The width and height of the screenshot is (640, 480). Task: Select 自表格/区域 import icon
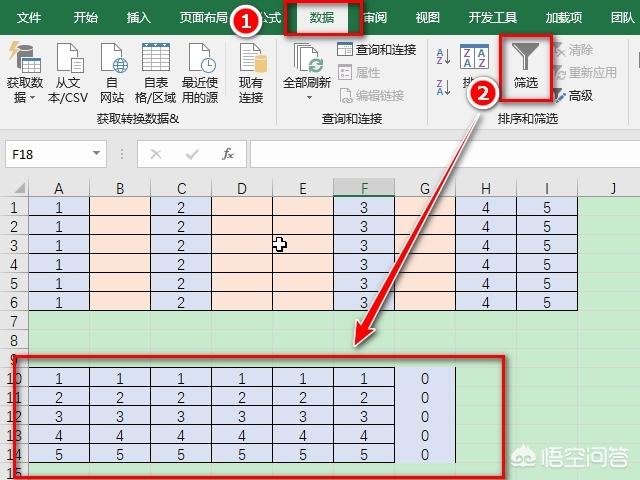pos(156,57)
